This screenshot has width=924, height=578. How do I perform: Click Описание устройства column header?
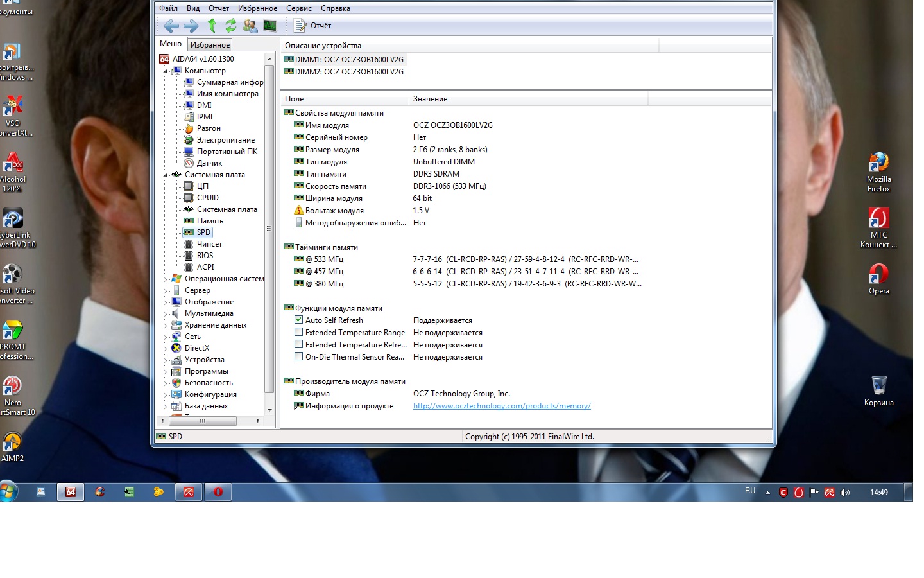(x=470, y=46)
